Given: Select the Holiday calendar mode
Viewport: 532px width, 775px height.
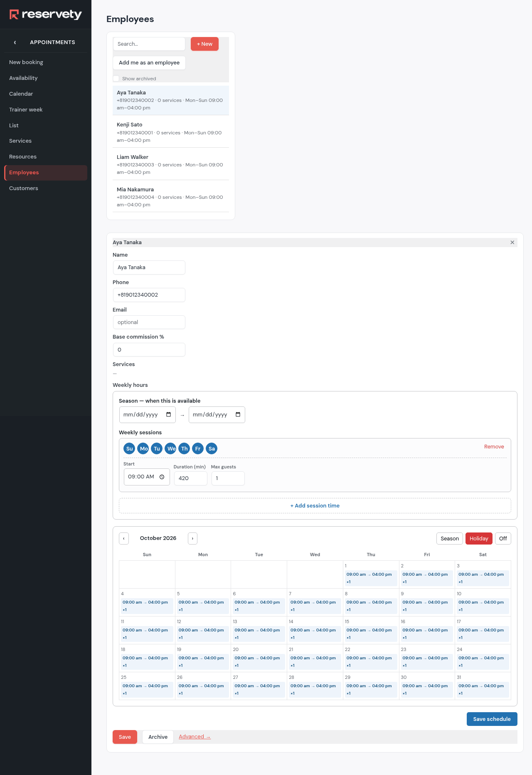Looking at the screenshot, I should point(479,538).
